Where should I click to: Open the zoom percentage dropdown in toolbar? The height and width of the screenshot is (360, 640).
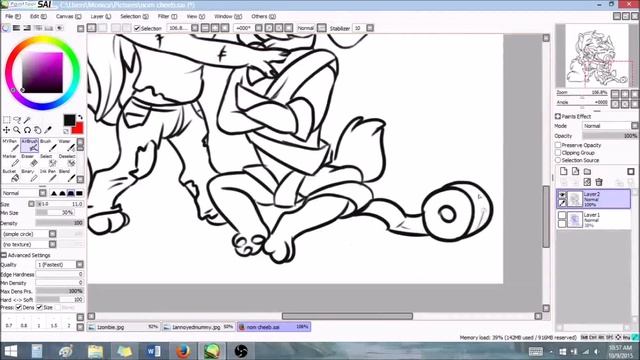click(195, 28)
